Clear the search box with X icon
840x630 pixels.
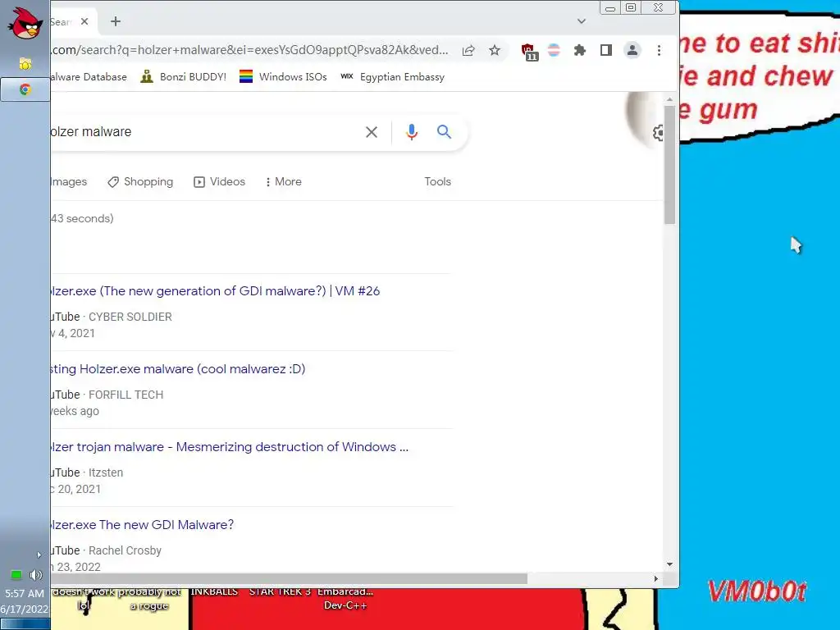pyautogui.click(x=372, y=132)
